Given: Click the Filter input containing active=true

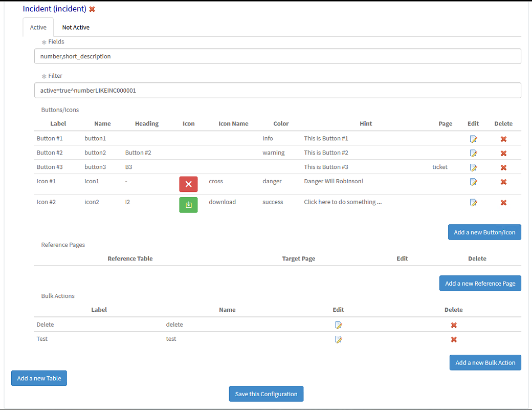Looking at the screenshot, I should [278, 90].
